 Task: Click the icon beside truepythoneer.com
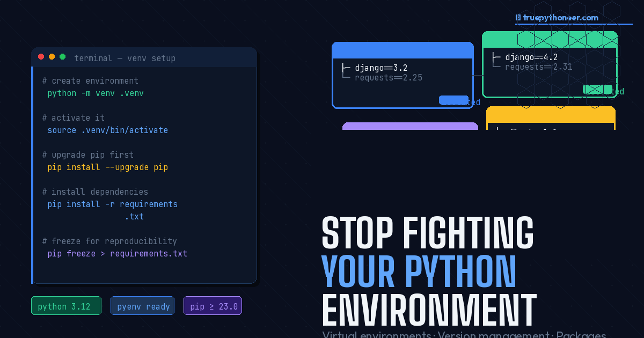pos(517,17)
